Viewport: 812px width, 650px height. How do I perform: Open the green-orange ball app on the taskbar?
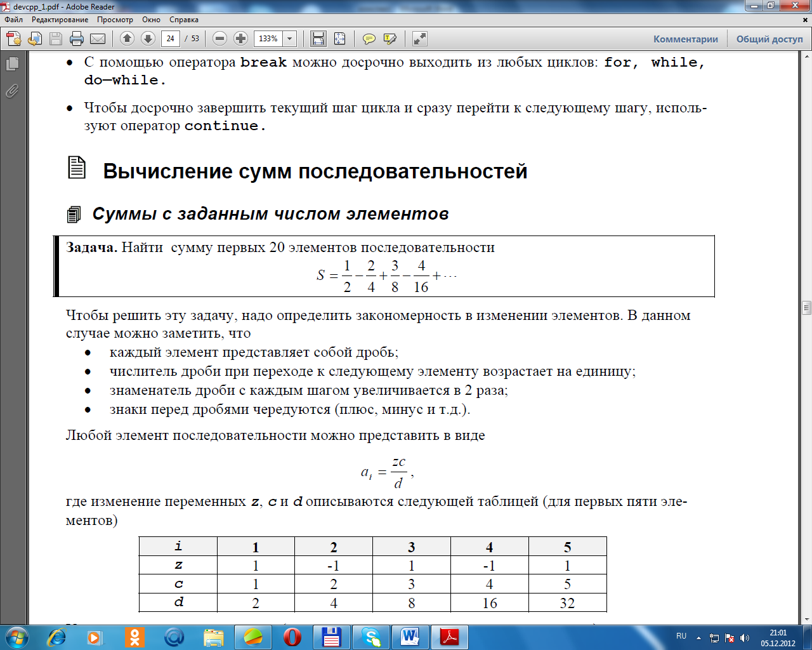click(253, 637)
